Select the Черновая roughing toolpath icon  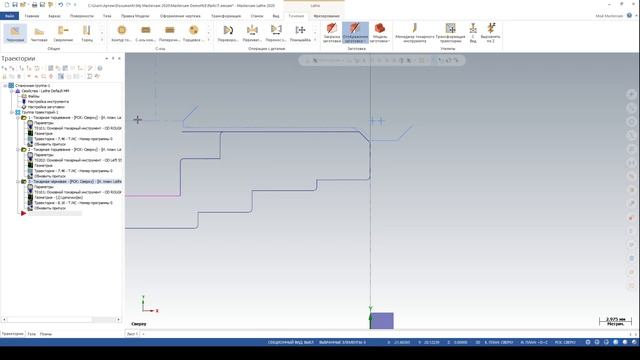coord(15,33)
